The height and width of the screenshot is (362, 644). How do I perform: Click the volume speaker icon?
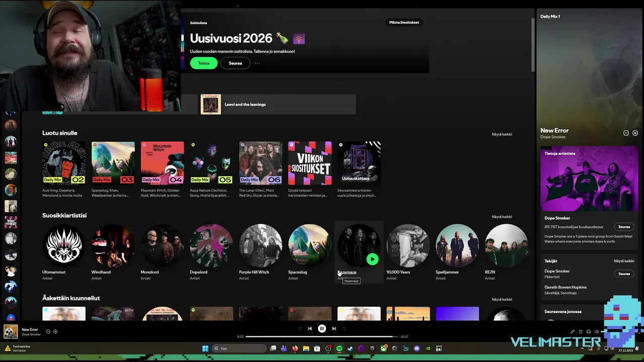point(597,331)
